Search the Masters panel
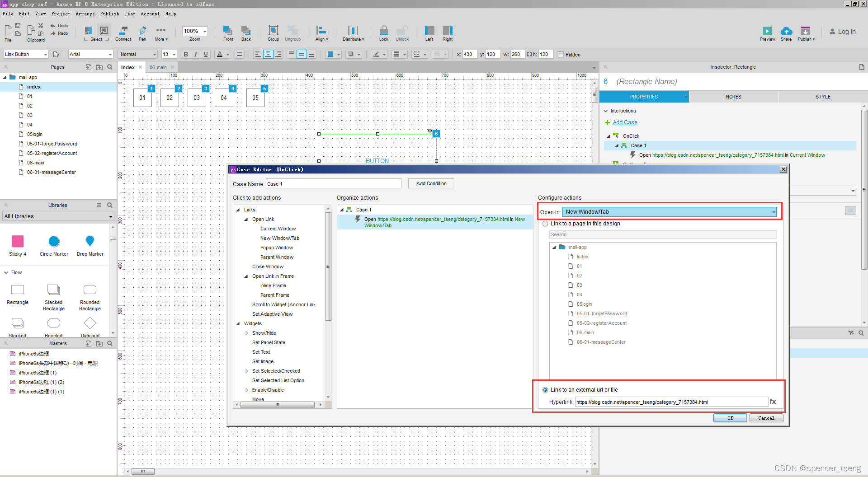This screenshot has height=477, width=868. pos(110,343)
